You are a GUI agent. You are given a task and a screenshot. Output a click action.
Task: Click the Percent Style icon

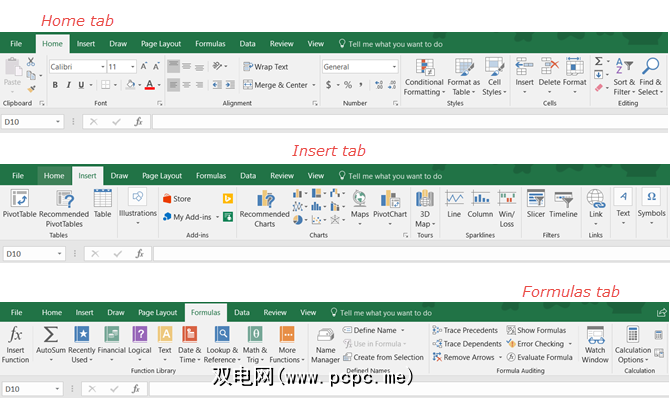(x=348, y=85)
